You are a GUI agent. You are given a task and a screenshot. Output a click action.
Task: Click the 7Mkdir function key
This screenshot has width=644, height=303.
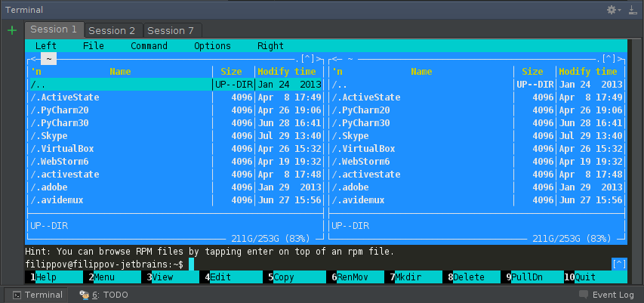(413, 277)
